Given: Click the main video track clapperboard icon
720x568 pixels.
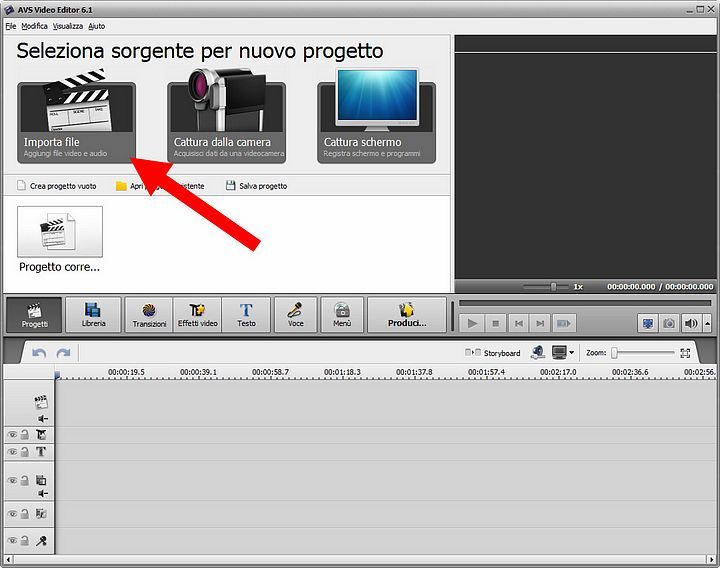Looking at the screenshot, I should [x=41, y=402].
